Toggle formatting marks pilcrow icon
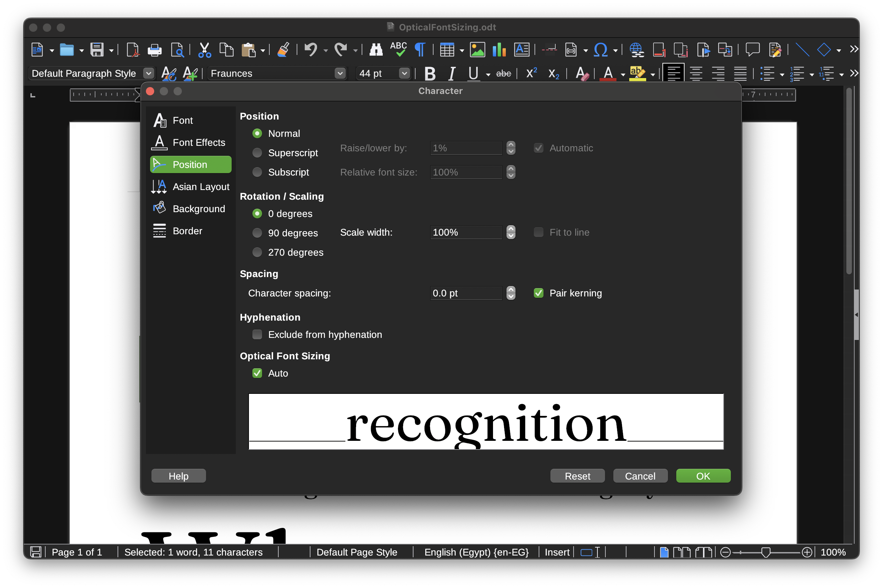The height and width of the screenshot is (588, 883). (420, 50)
